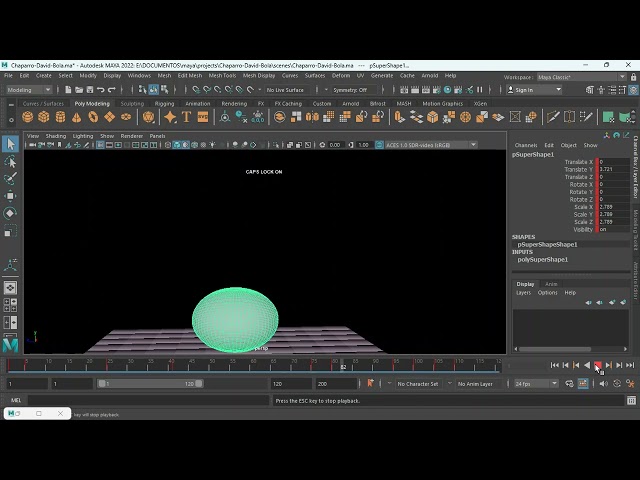The height and width of the screenshot is (480, 640).
Task: Click the New Scene icon
Action: tap(68, 90)
